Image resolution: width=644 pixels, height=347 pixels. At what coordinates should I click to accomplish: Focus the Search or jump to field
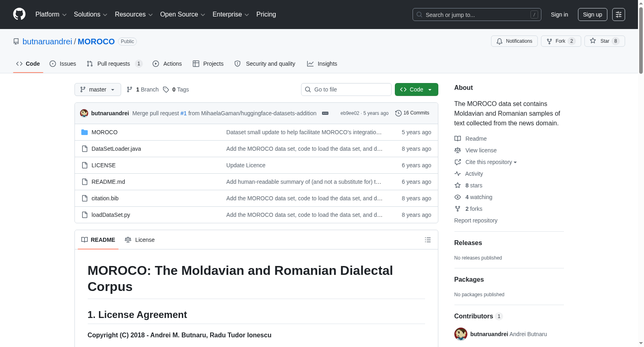point(477,15)
